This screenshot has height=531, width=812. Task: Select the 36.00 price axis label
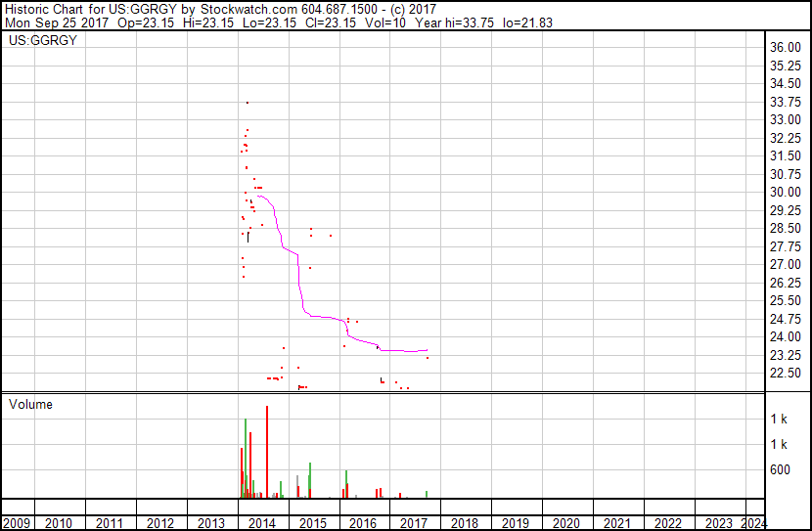tap(786, 47)
